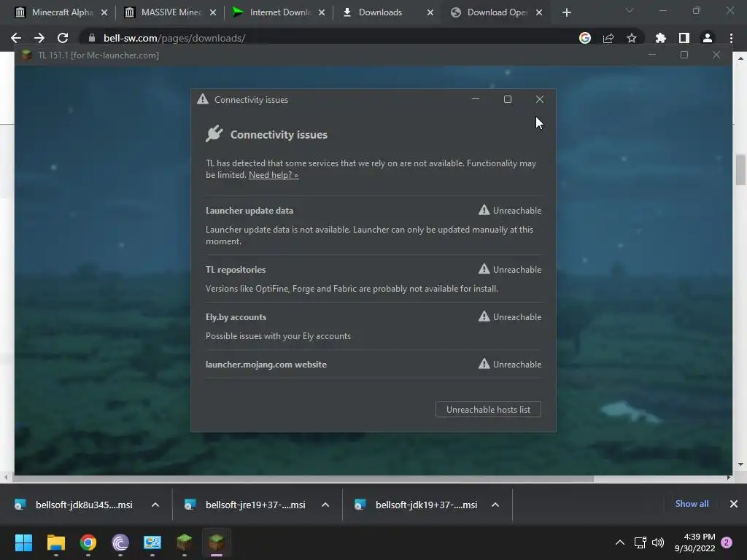Open the tab search dropdown chevron
This screenshot has width=747, height=560.
click(630, 10)
